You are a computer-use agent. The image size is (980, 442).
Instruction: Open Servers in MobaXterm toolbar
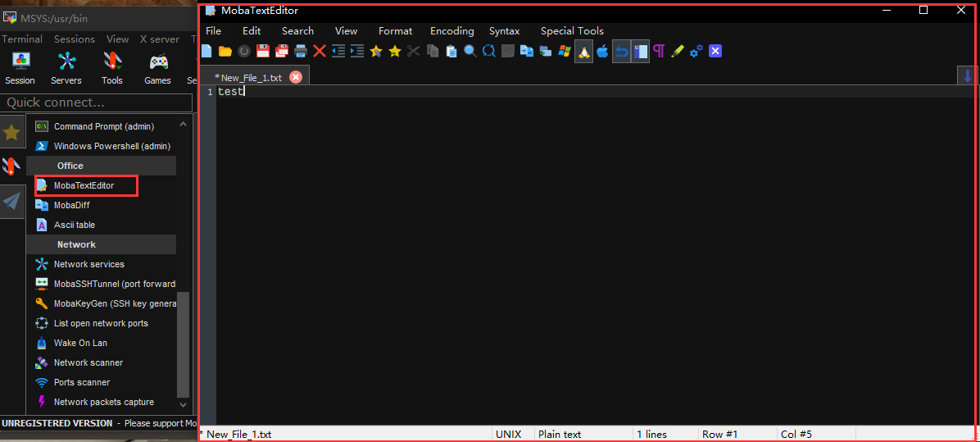point(66,69)
